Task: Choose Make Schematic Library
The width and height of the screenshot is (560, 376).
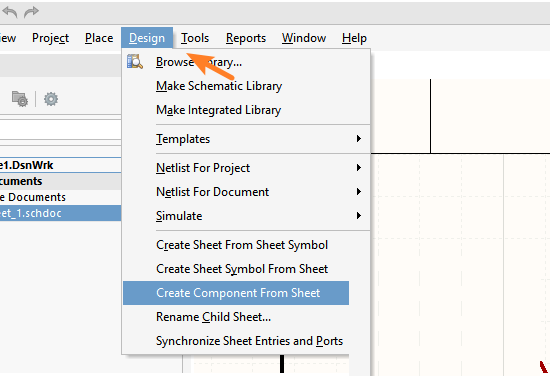Action: click(219, 86)
